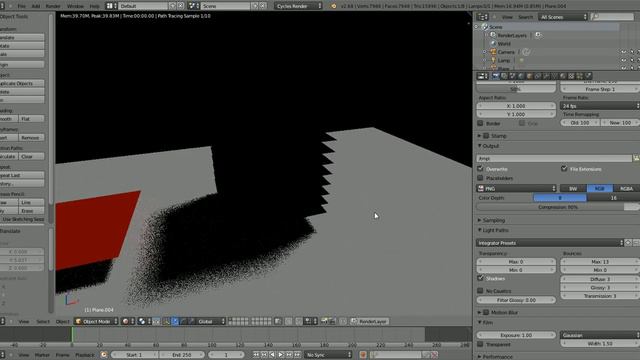Click the timeline range toggle clock icon
Image resolution: width=640 pixels, height=360 pixels.
click(104, 355)
